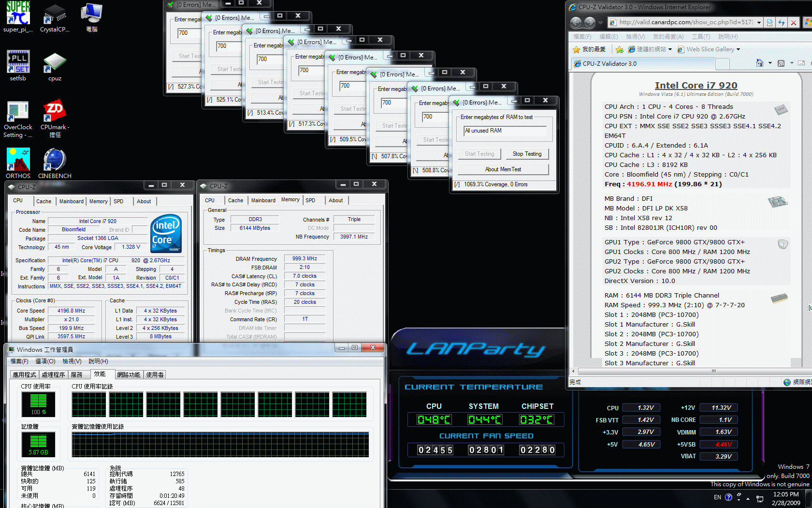Open 檔案(F) menu in Internet Explorer
Screen dimensions: 812x508
[x=582, y=37]
